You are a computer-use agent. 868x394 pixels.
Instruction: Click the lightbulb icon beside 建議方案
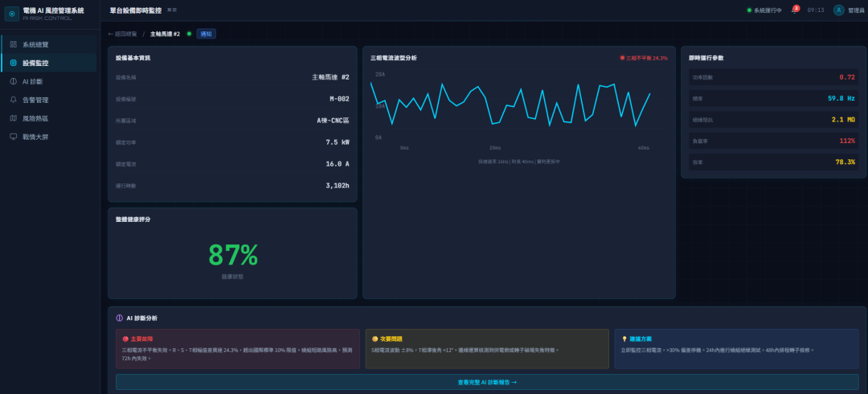[624, 339]
